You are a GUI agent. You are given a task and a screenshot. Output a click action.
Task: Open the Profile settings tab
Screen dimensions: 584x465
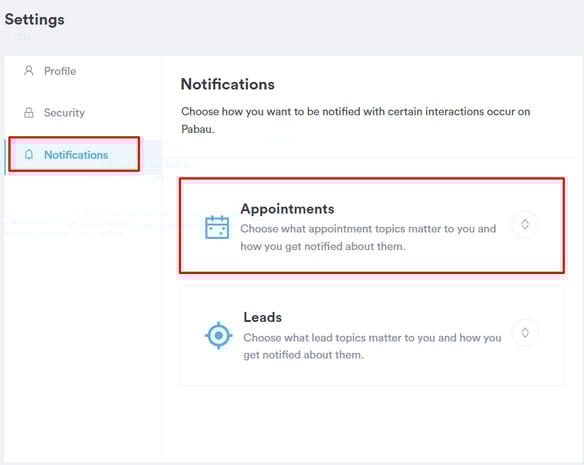click(x=60, y=71)
